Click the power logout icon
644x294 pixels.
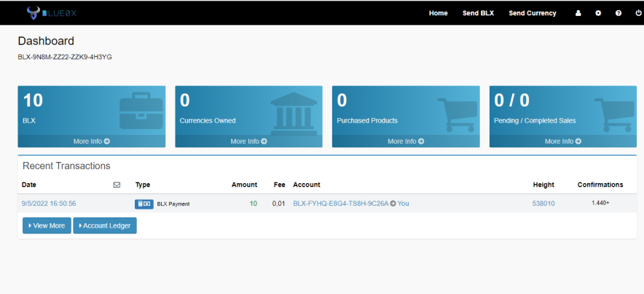[638, 13]
